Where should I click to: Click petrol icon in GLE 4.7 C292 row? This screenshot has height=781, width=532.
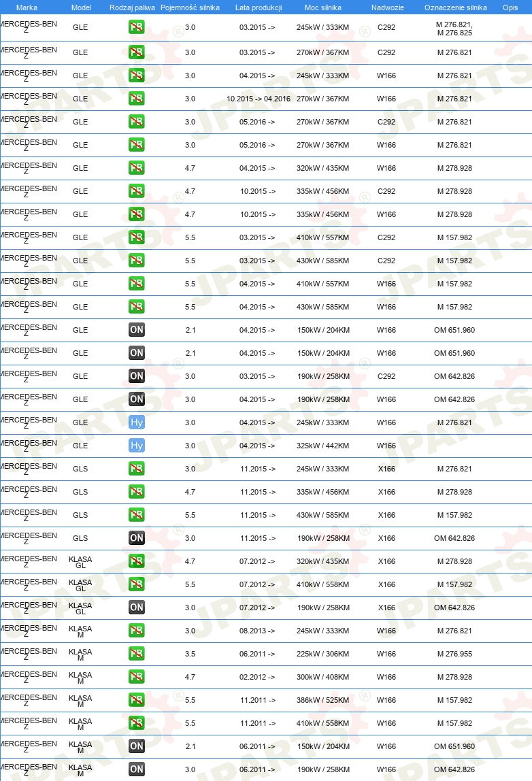137,191
